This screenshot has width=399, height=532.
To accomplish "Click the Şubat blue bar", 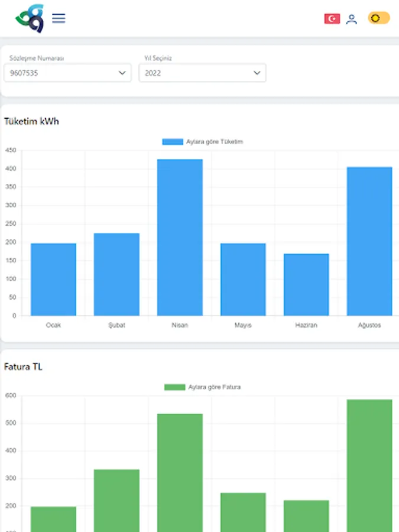I will point(116,274).
